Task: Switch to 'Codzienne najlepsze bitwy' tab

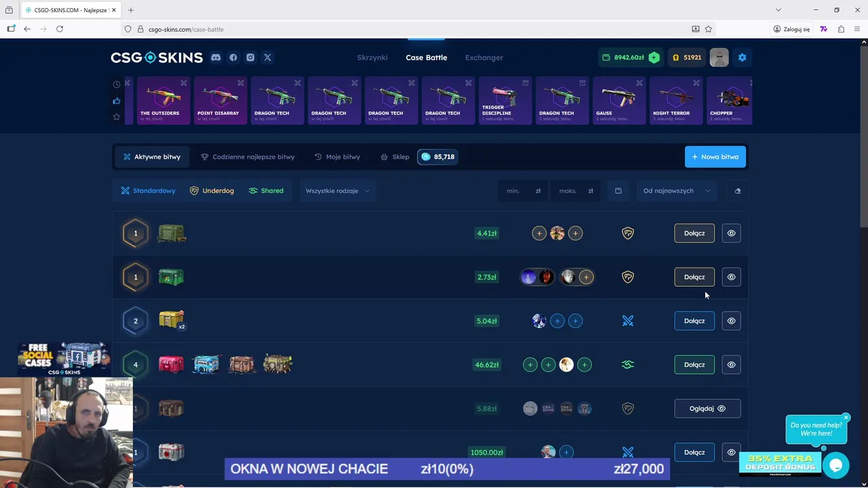Action: coord(248,157)
